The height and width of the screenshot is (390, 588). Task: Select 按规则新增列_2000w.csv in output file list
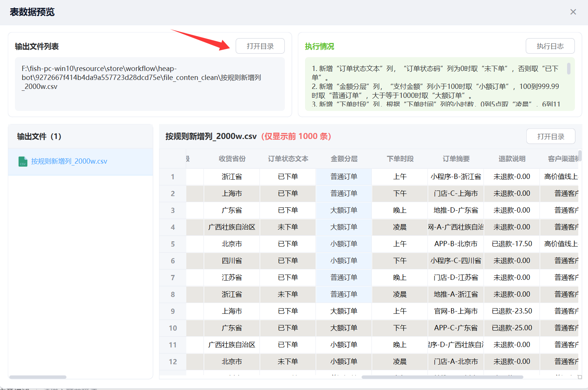tap(69, 161)
